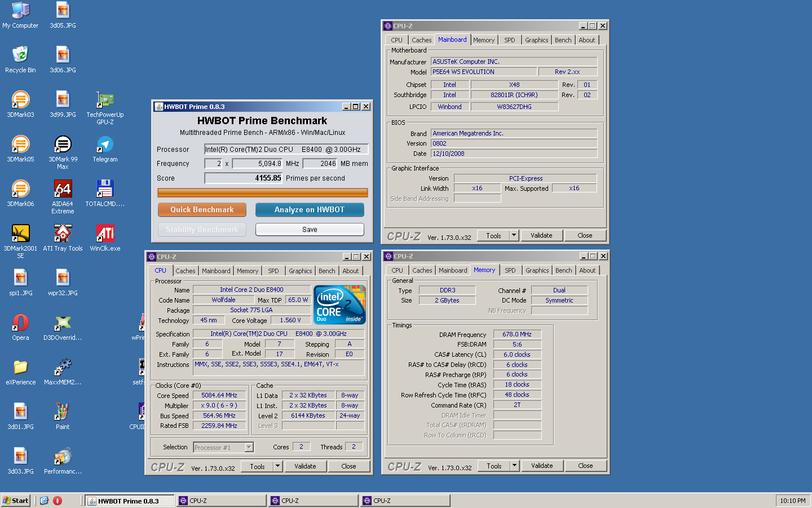Viewport: 812px width, 508px height.
Task: Open Tools dropdown arrow in Memory window
Action: click(x=514, y=466)
